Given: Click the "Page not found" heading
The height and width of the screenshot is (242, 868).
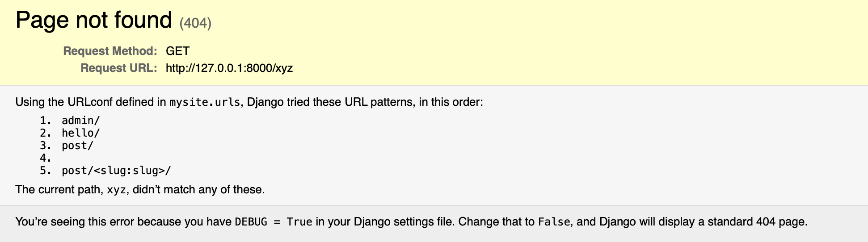Looking at the screenshot, I should point(93,20).
